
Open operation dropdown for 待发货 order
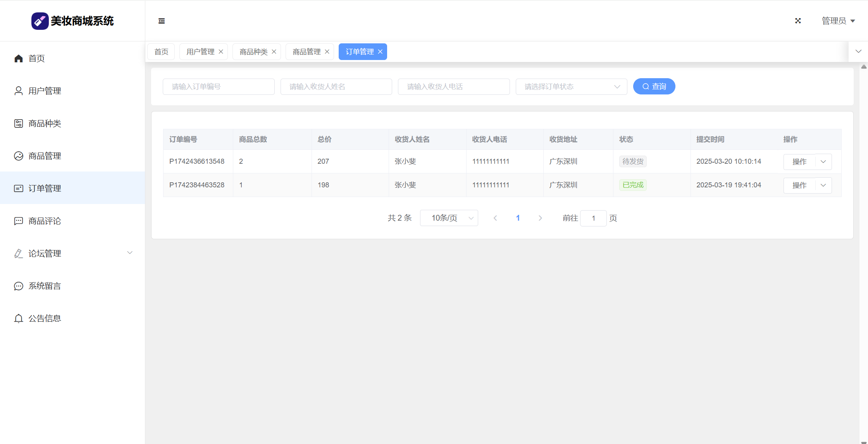823,162
